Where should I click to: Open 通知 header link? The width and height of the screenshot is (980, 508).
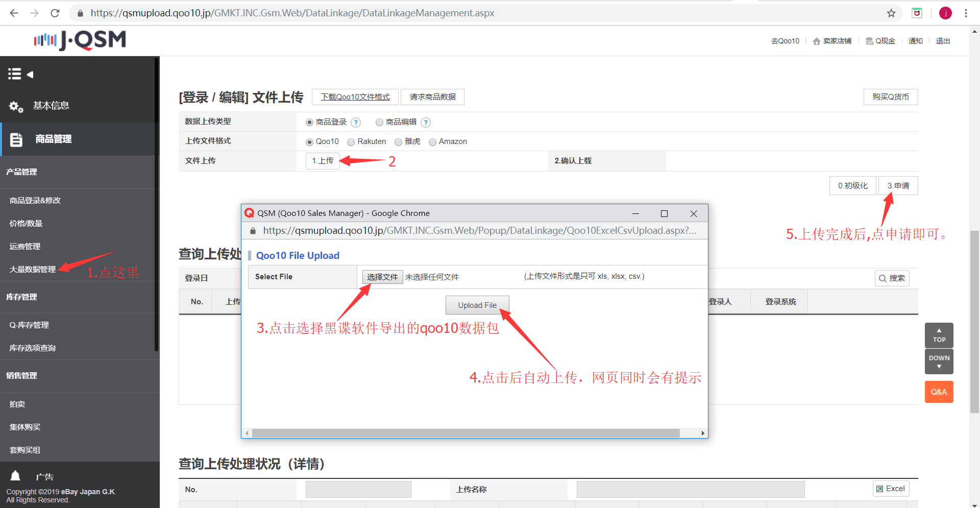[x=916, y=41]
